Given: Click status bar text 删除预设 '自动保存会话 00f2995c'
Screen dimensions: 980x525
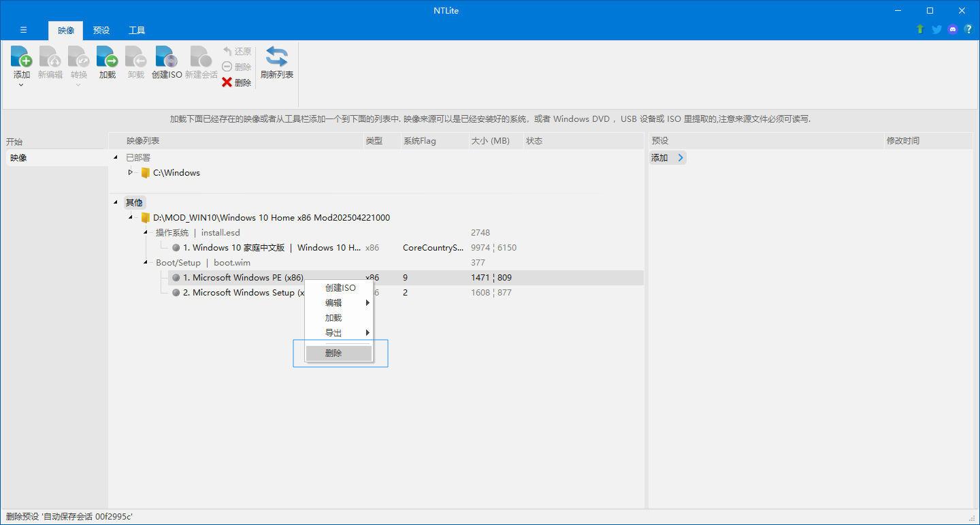Looking at the screenshot, I should (69, 517).
